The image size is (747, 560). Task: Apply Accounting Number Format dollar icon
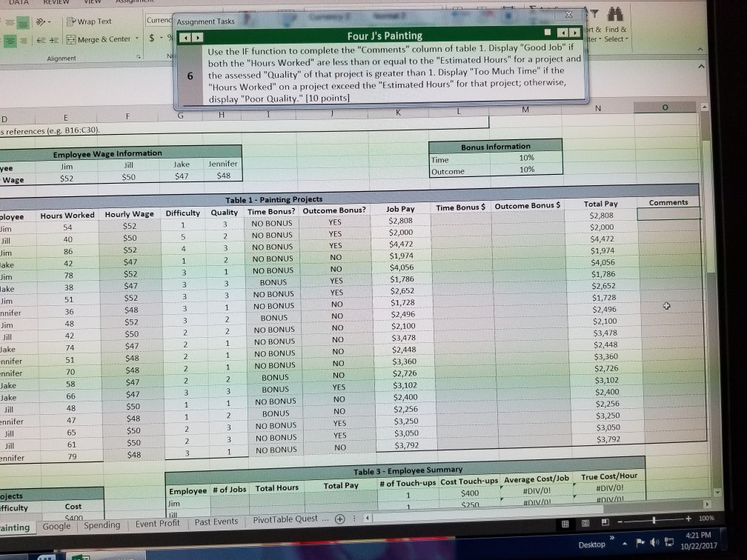(152, 38)
